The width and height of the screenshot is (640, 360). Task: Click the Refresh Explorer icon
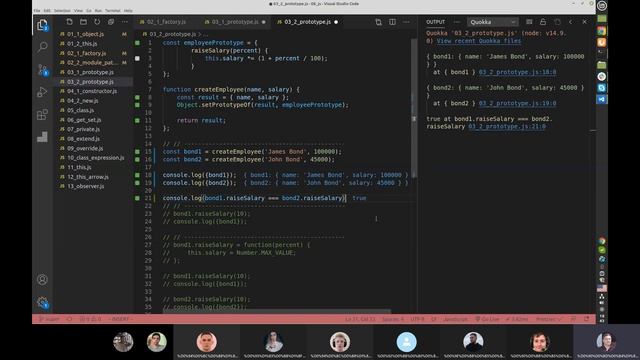tap(97, 22)
